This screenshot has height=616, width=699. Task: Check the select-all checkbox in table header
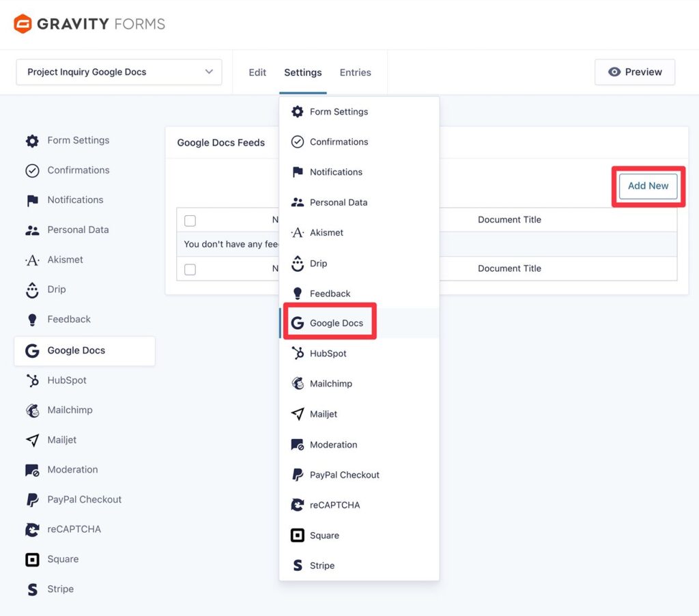pos(190,221)
